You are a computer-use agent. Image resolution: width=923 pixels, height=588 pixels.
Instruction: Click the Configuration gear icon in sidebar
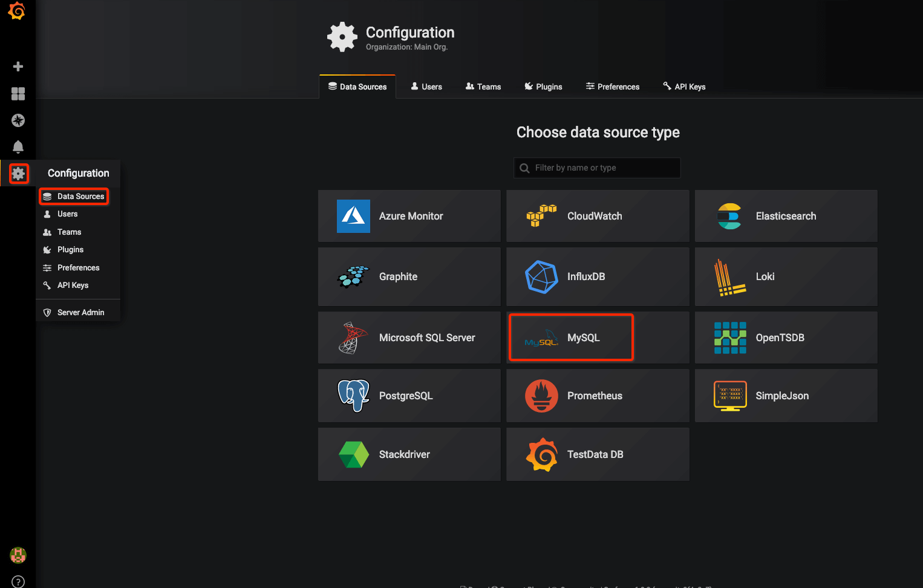point(19,174)
